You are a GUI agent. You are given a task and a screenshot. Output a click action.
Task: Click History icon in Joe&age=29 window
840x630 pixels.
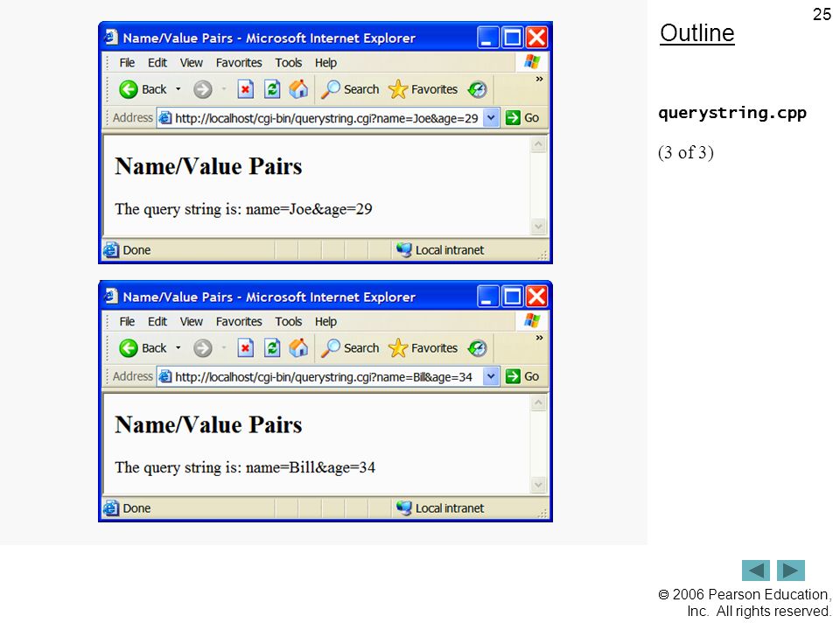coord(477,89)
